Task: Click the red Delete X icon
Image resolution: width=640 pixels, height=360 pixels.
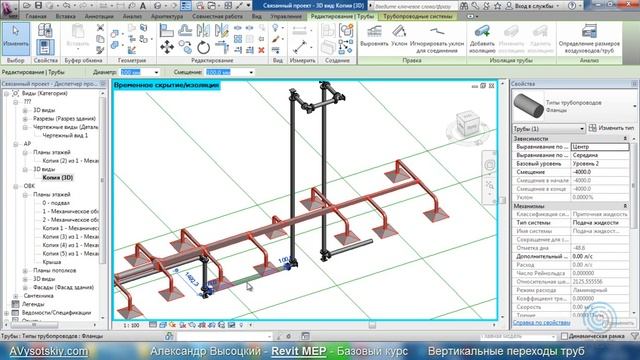Action: point(262,50)
